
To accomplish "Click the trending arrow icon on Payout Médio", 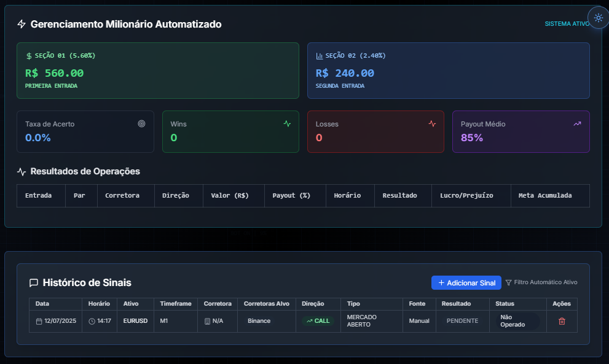I will pyautogui.click(x=577, y=124).
